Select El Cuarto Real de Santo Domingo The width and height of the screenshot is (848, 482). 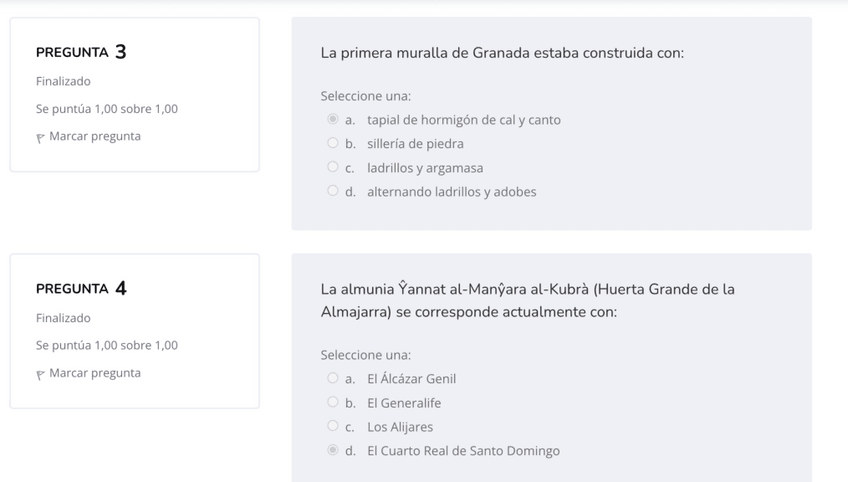333,450
